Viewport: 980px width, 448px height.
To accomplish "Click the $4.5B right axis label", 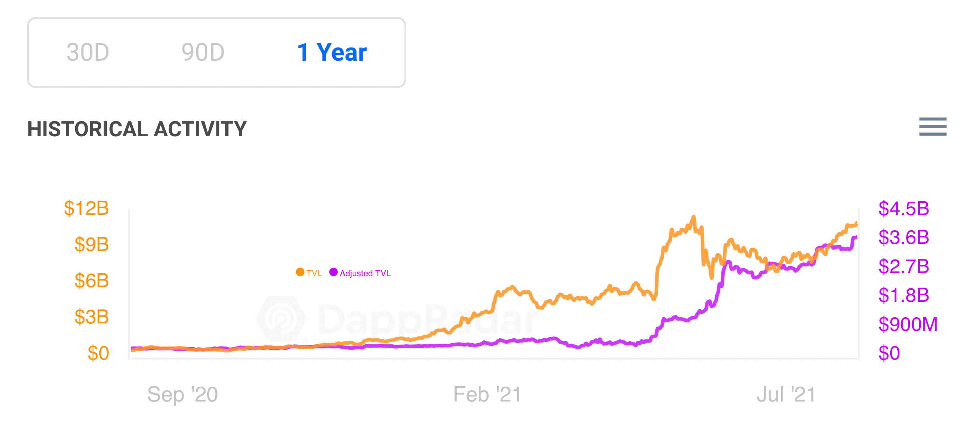I will click(x=903, y=209).
